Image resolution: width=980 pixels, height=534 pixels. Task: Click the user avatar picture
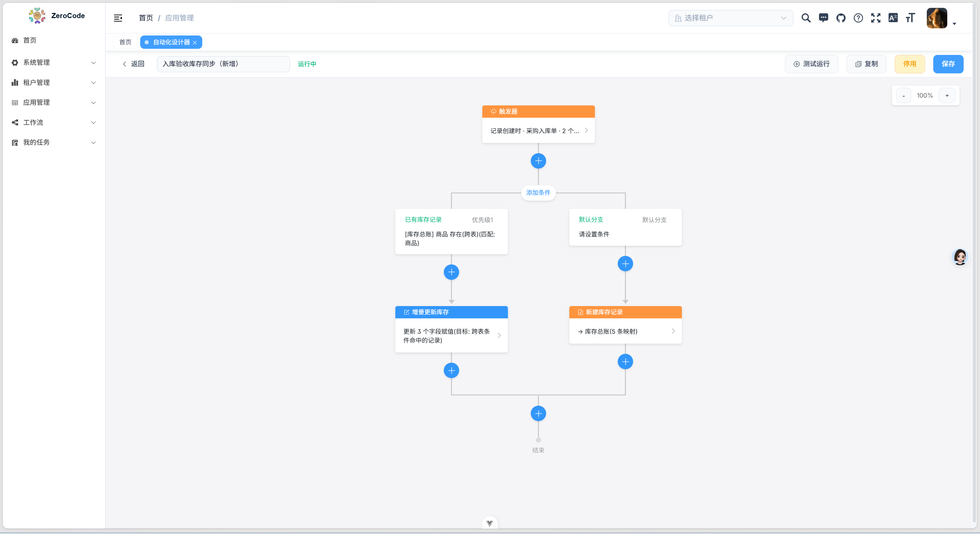(937, 18)
